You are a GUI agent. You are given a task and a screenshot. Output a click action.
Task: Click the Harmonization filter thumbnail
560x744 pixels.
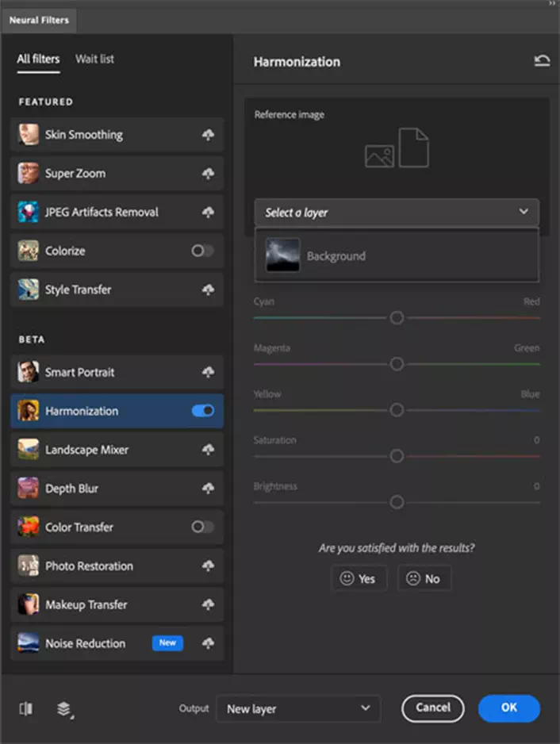(x=28, y=410)
